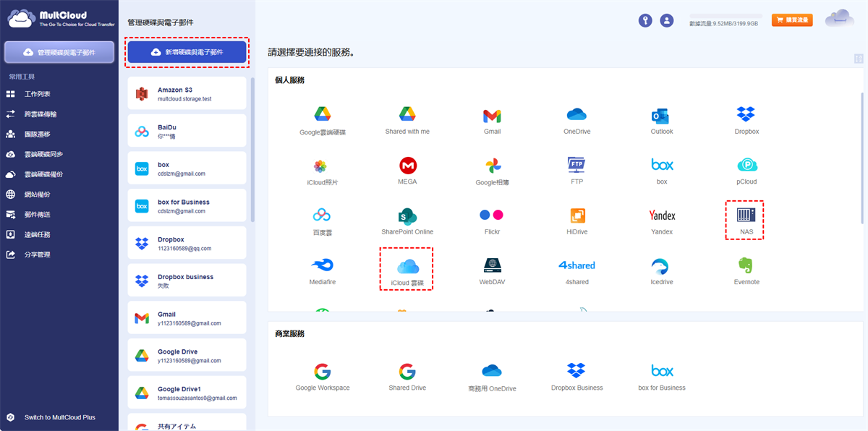Choose the WebDAV service icon
This screenshot has width=868, height=431.
[x=492, y=265]
